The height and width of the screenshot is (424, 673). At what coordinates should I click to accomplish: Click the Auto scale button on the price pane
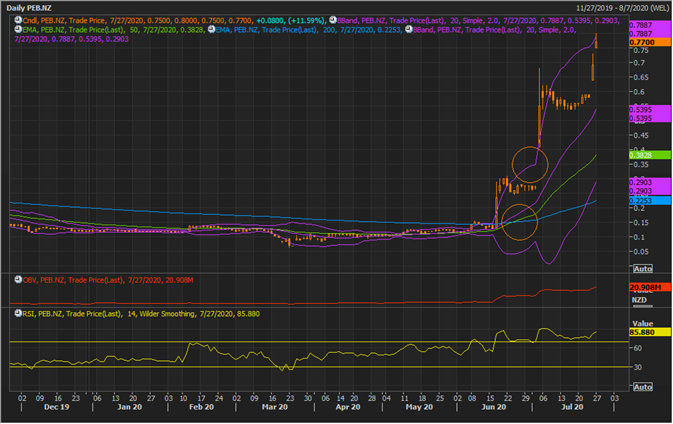click(x=643, y=269)
